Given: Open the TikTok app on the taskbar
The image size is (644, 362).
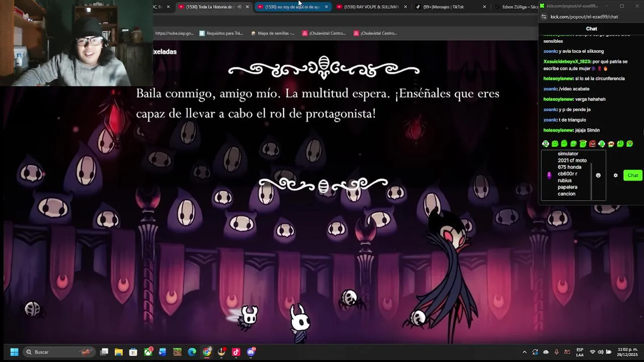Looking at the screenshot, I should (x=236, y=352).
